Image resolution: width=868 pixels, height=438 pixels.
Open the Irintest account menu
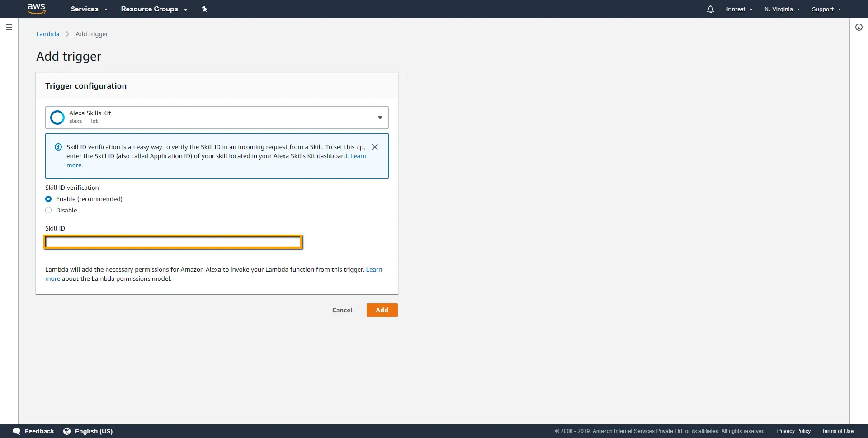739,9
